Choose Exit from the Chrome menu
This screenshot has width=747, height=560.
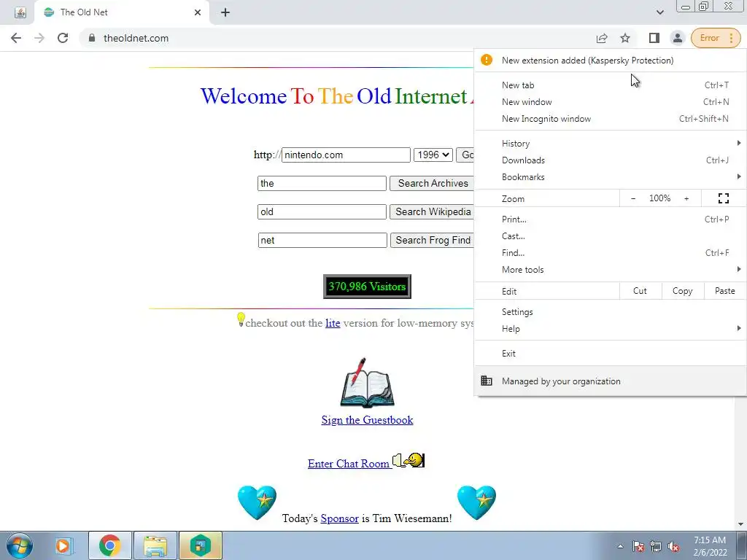(611, 354)
